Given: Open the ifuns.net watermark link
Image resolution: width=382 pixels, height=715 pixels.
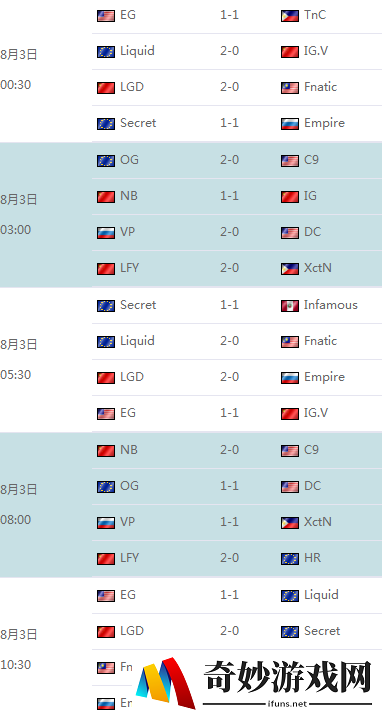Looking at the screenshot, I should pyautogui.click(x=288, y=704).
